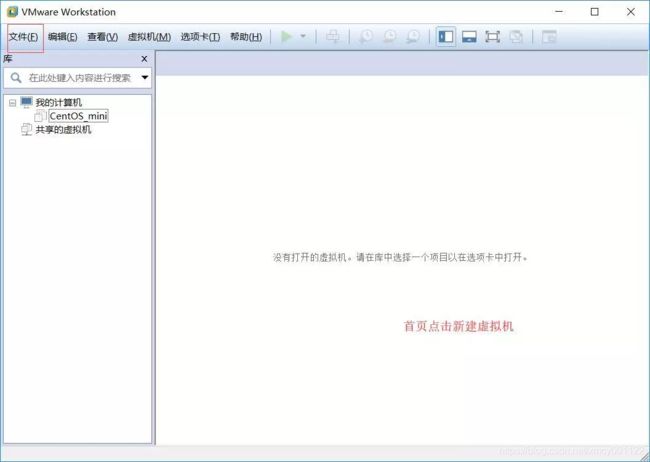
Task: Close the 库 library panel
Action: [144, 59]
